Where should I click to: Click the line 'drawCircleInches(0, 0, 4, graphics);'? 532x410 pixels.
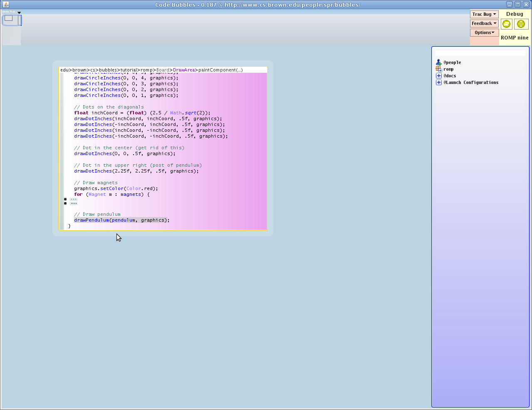126,78
